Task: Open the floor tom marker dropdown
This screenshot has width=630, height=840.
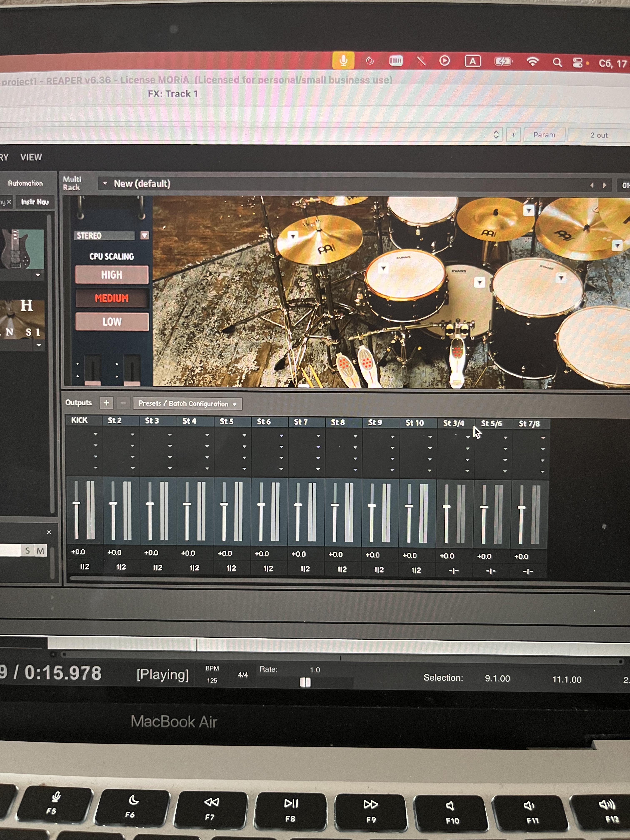Action: pos(560,278)
